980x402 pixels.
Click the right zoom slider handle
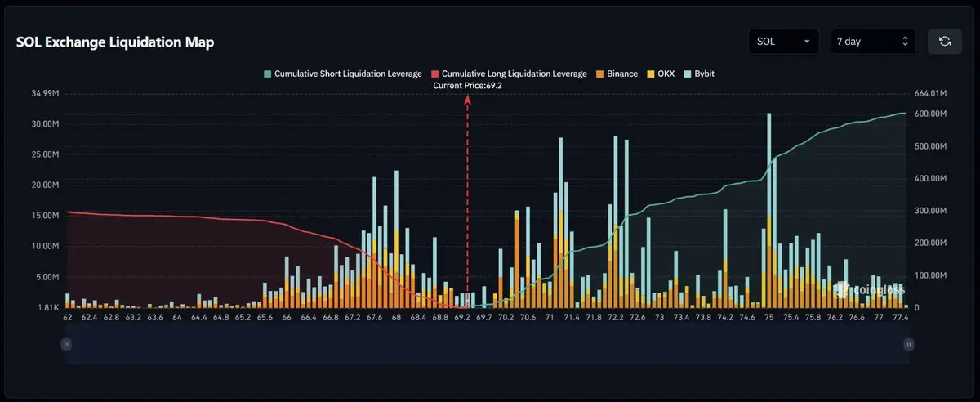907,345
